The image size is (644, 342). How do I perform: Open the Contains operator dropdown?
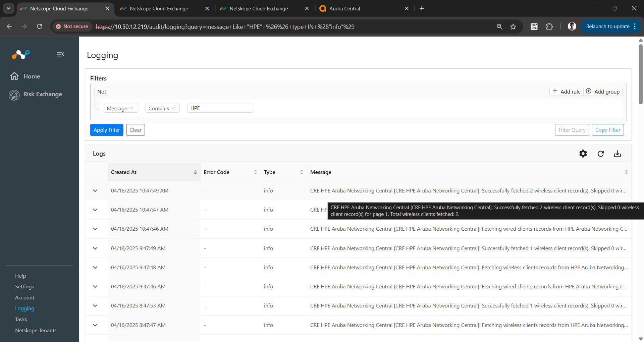pyautogui.click(x=162, y=108)
